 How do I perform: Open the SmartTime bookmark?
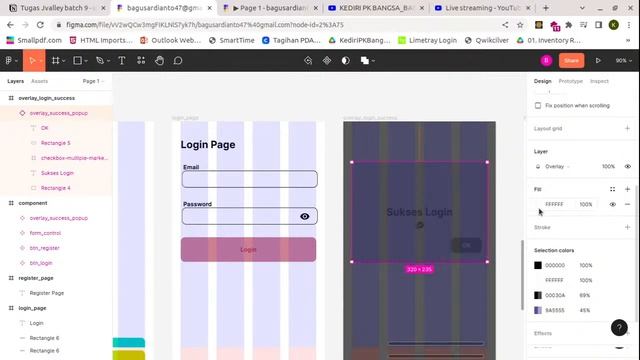click(232, 40)
